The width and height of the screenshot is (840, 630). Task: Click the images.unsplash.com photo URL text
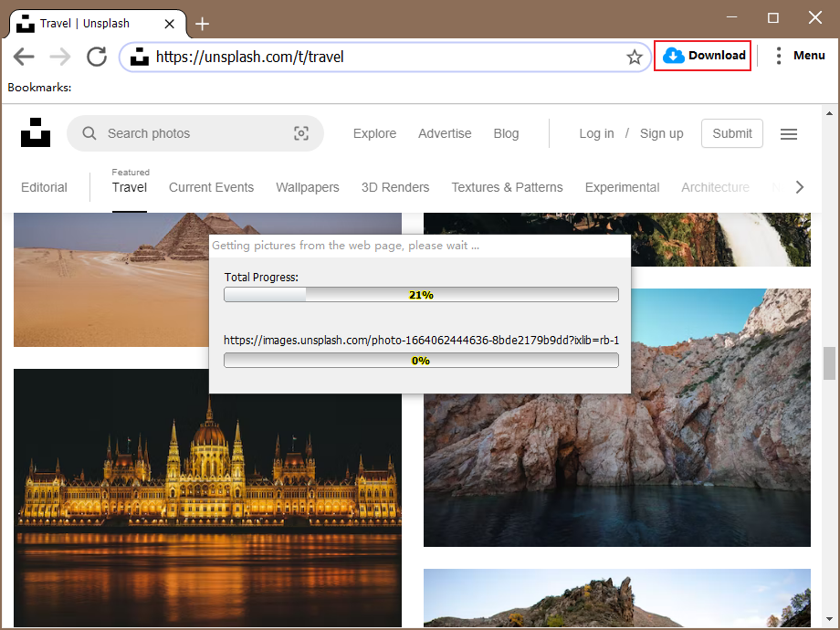(x=421, y=341)
